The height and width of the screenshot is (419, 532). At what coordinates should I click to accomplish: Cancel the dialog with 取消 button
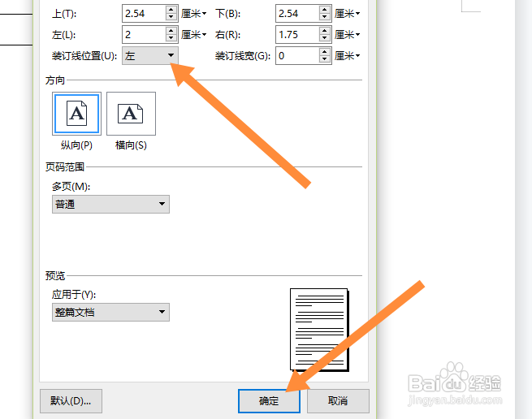click(338, 401)
